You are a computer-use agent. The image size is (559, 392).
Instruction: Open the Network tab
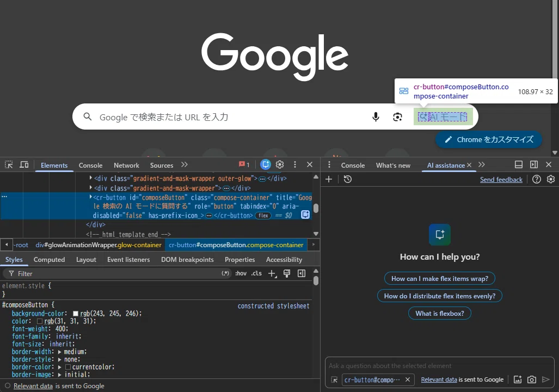tap(127, 165)
